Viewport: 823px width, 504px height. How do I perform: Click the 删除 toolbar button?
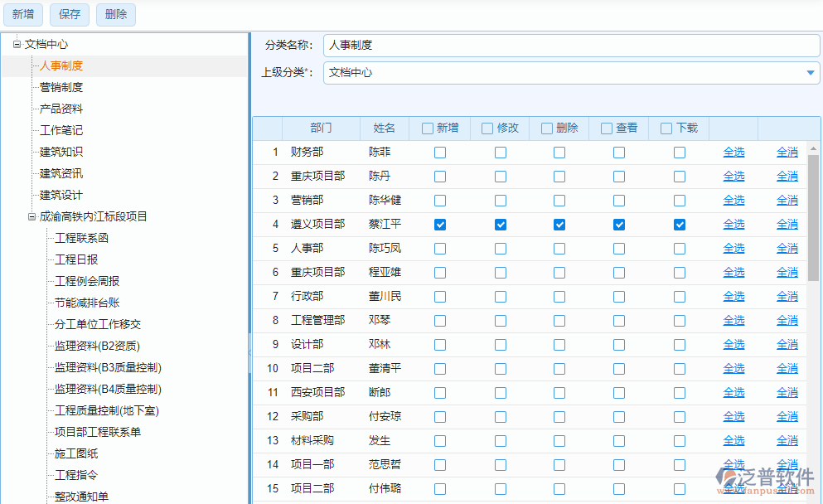tap(116, 14)
